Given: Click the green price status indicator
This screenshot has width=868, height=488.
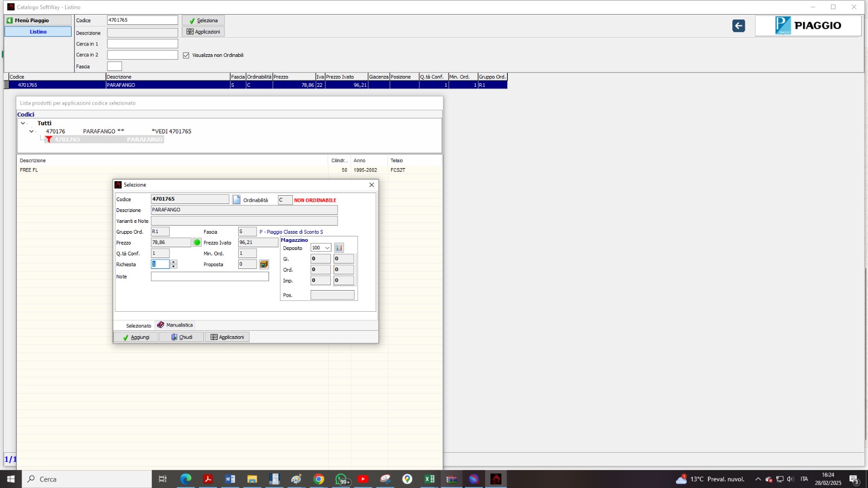Looking at the screenshot, I should [197, 242].
